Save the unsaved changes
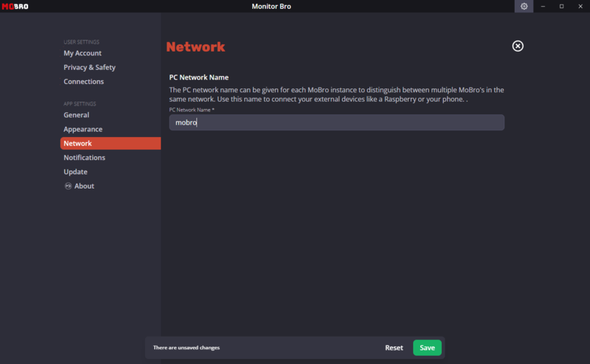The width and height of the screenshot is (590, 364). coord(427,348)
